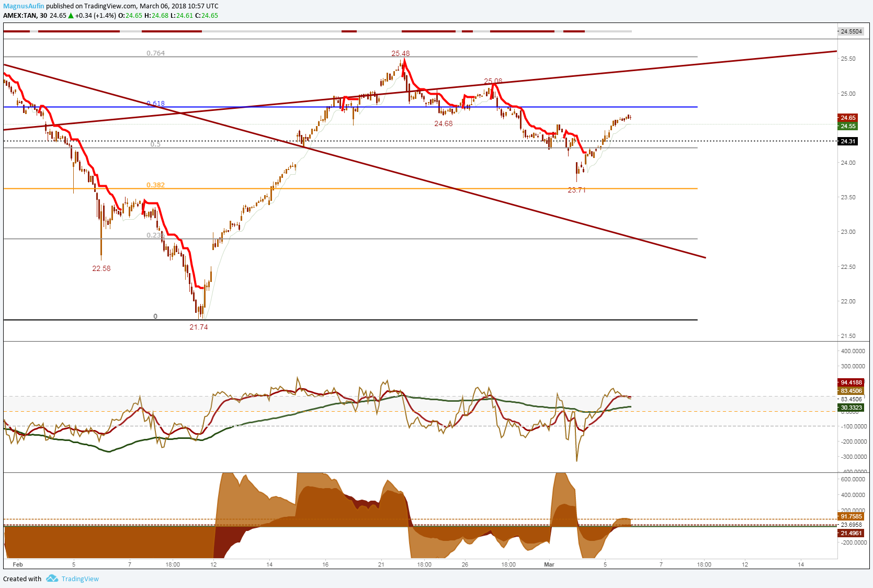873x588 pixels.
Task: Click the 22.00 price axis label
Action: 848,301
